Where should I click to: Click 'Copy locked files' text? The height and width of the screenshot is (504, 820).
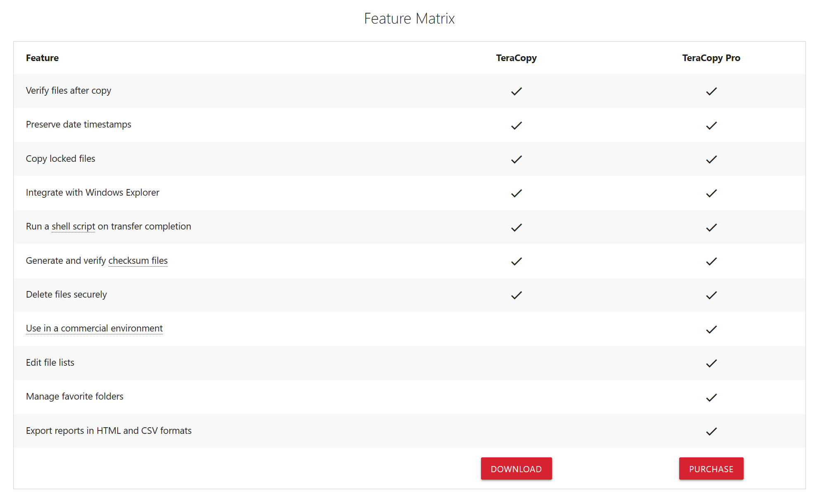point(60,159)
